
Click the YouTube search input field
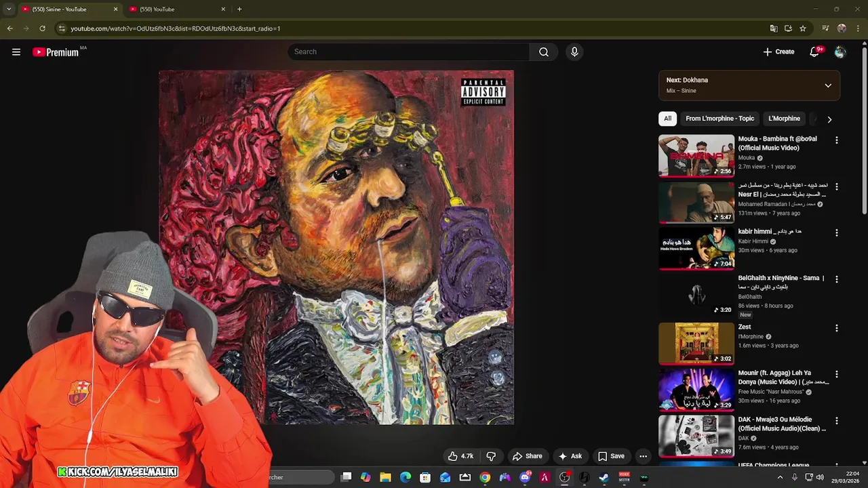click(x=408, y=52)
